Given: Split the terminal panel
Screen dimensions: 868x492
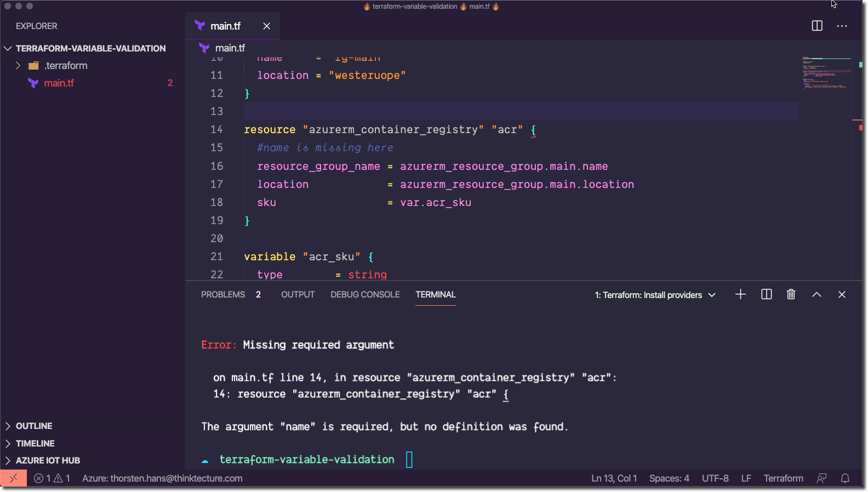Looking at the screenshot, I should coord(766,295).
